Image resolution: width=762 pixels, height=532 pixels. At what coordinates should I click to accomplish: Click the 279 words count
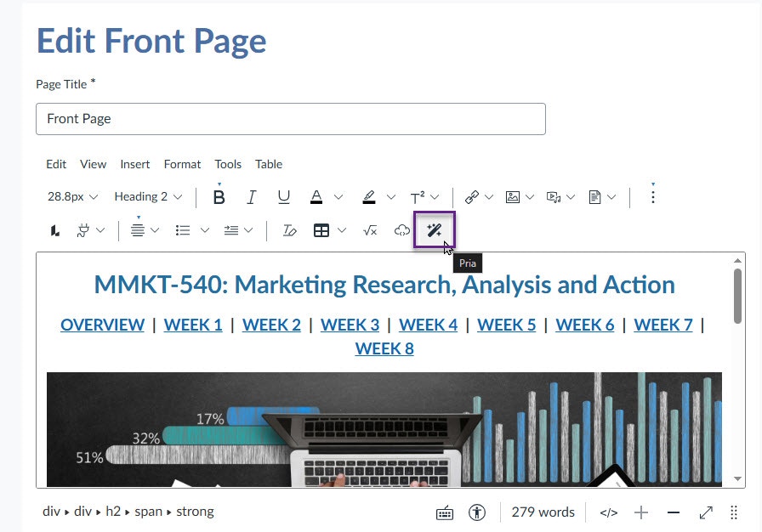coord(543,512)
